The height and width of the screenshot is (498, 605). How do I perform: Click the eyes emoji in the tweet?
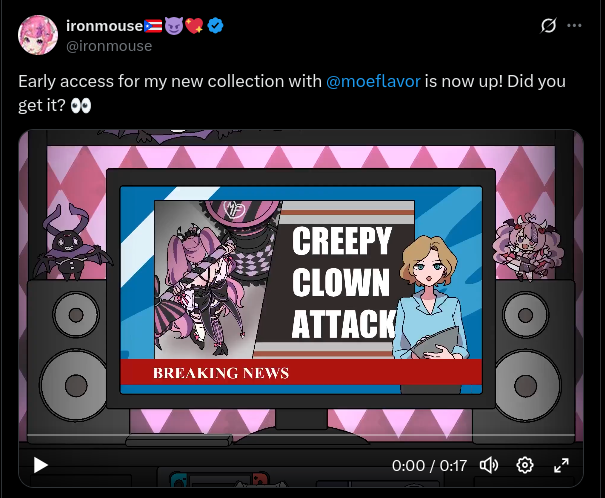point(81,105)
